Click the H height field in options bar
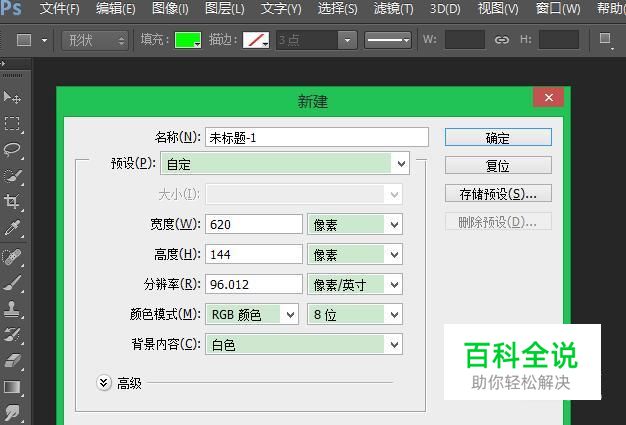The width and height of the screenshot is (626, 425). click(x=559, y=40)
